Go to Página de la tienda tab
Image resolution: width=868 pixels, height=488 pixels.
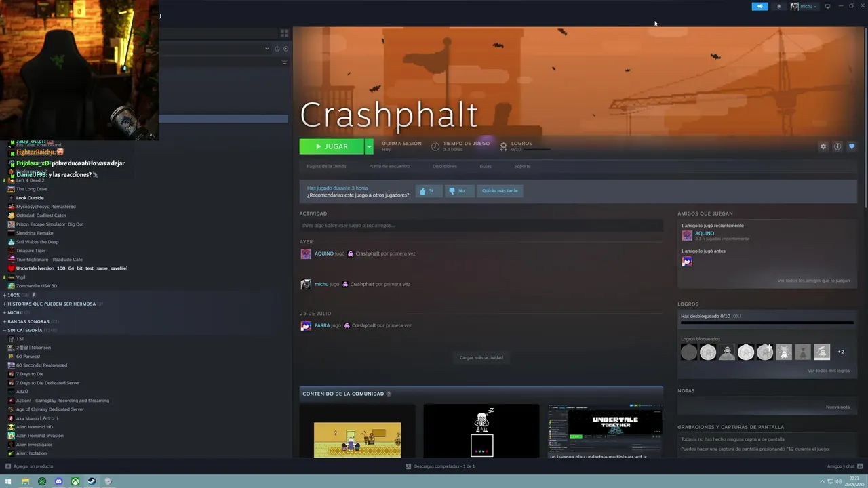[326, 166]
